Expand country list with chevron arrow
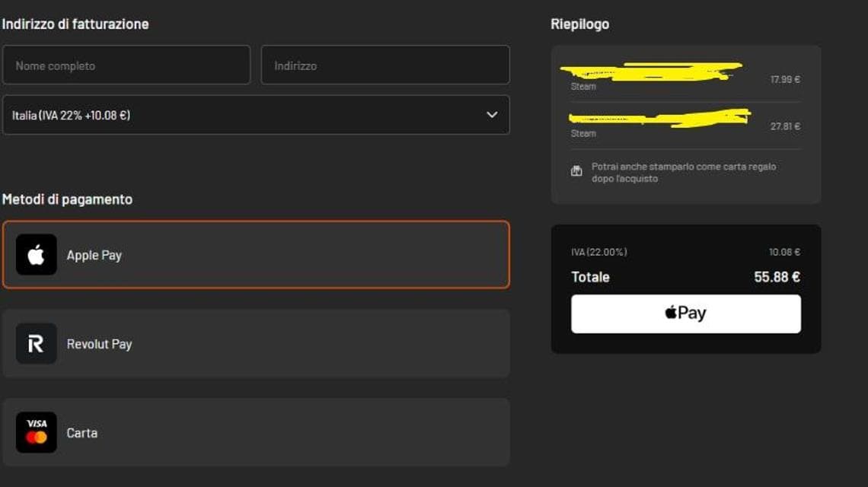Viewport: 868px width, 487px height. coord(492,115)
